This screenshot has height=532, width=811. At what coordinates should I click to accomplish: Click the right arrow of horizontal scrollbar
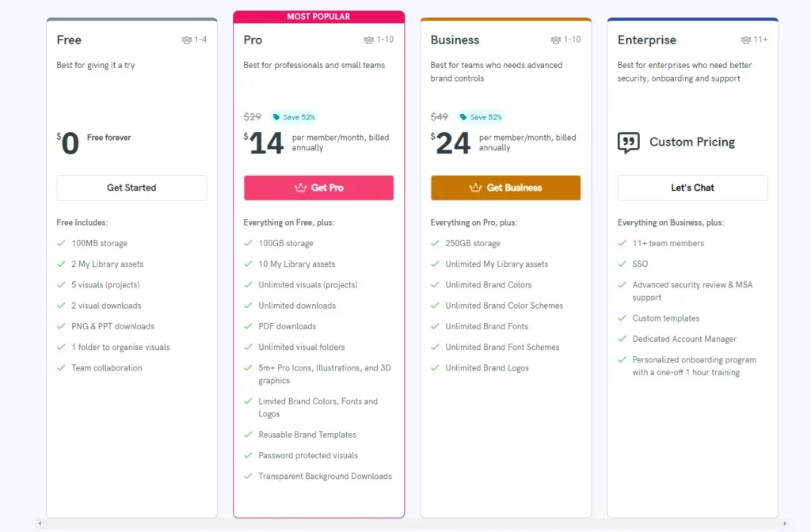[785, 524]
